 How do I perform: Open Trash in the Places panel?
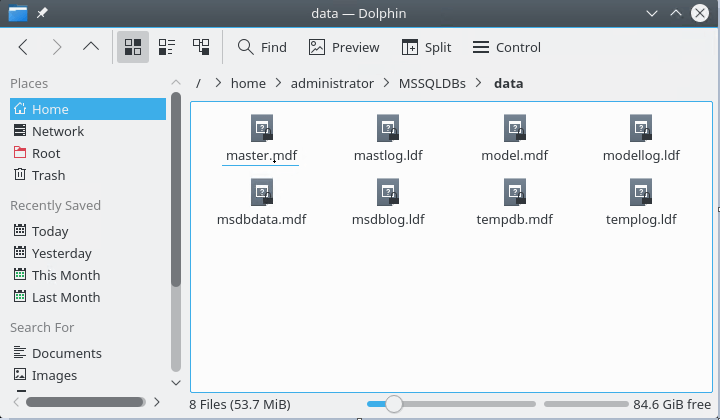(x=48, y=175)
